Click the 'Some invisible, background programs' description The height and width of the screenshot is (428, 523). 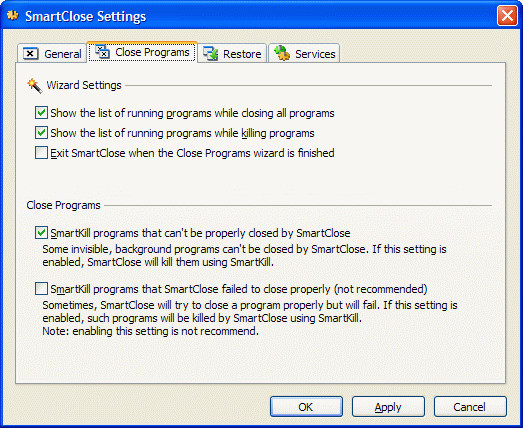pyautogui.click(x=244, y=256)
